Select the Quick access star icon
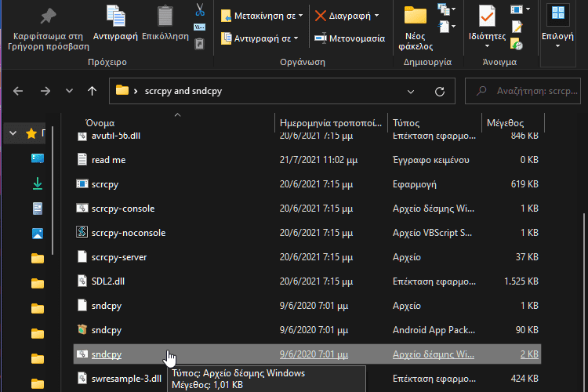588x392 pixels. coord(31,133)
